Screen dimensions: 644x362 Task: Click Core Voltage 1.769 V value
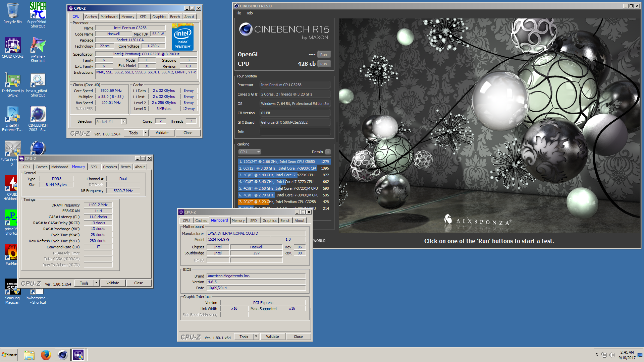tap(153, 46)
